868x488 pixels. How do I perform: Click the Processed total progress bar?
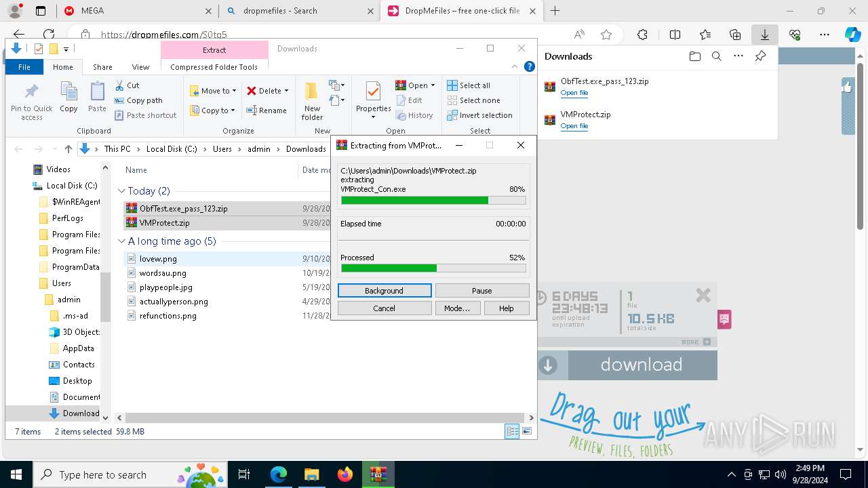433,268
